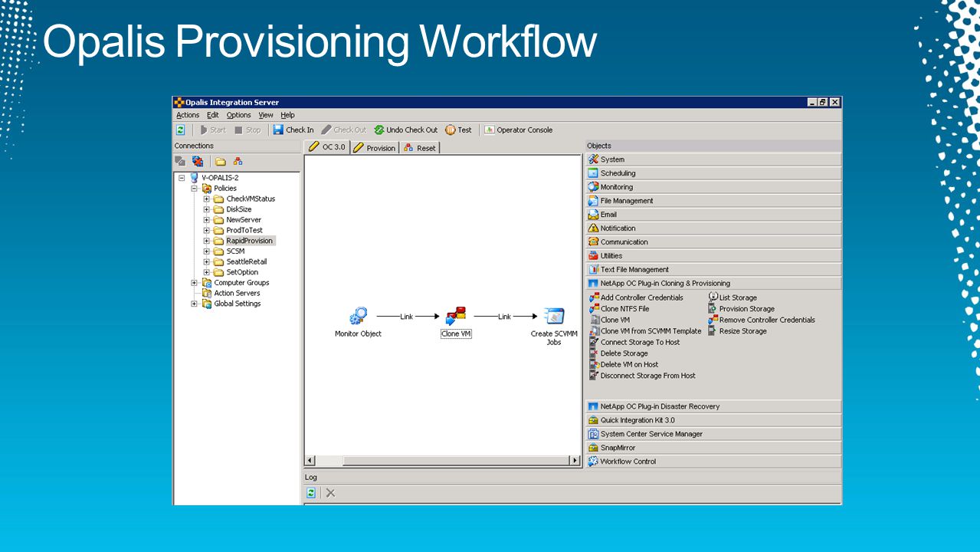Open the Help menu
The width and height of the screenshot is (980, 552).
pos(287,115)
